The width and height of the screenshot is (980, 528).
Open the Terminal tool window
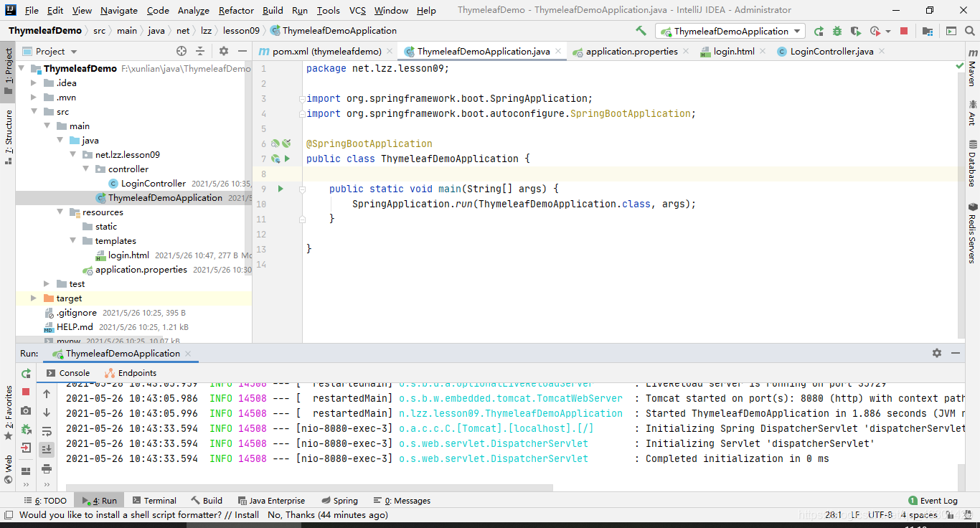point(154,501)
